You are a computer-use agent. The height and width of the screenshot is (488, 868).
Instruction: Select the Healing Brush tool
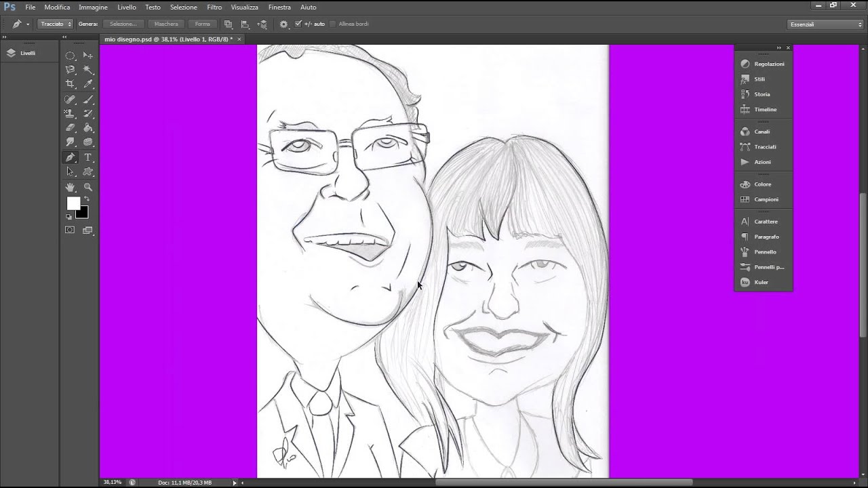(70, 99)
